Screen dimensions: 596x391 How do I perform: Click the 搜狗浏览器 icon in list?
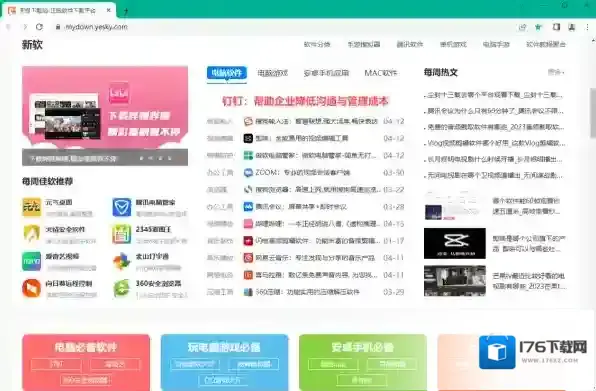(x=248, y=190)
